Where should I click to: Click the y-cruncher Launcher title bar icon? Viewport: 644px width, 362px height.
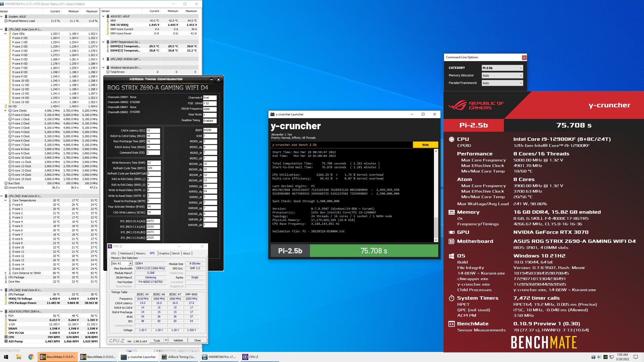tap(272, 114)
